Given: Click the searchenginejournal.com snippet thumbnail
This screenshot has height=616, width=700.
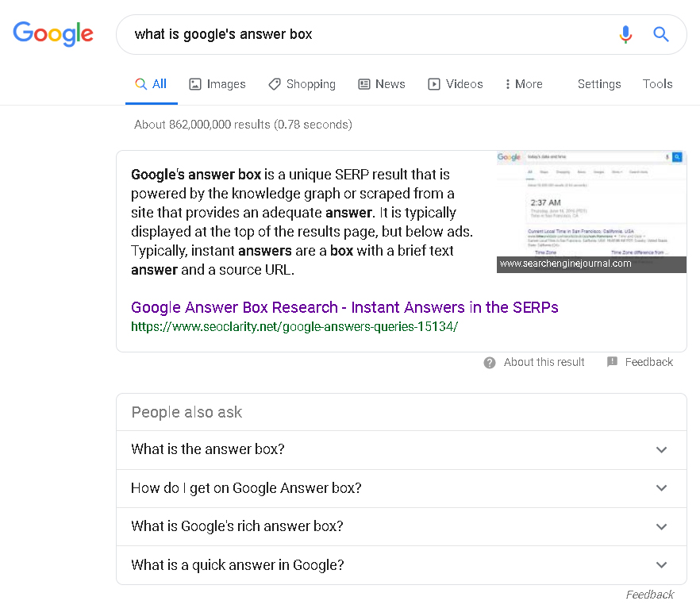Looking at the screenshot, I should click(591, 211).
